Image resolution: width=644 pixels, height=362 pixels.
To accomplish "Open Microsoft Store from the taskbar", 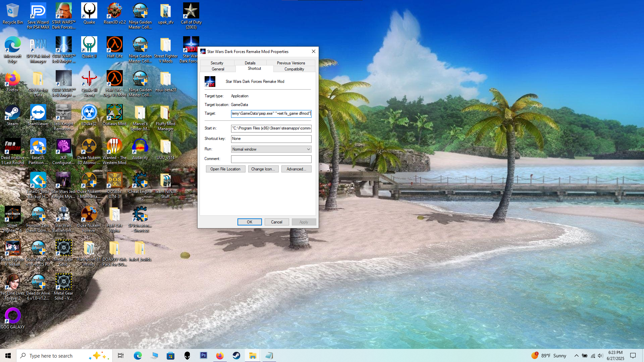I will 171,356.
